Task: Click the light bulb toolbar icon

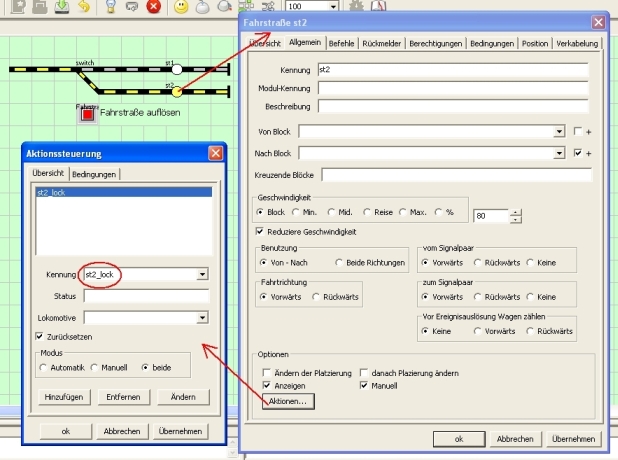Action: [110, 7]
